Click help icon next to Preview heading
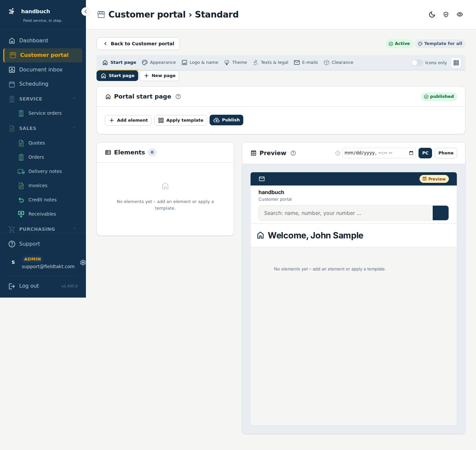 click(293, 153)
